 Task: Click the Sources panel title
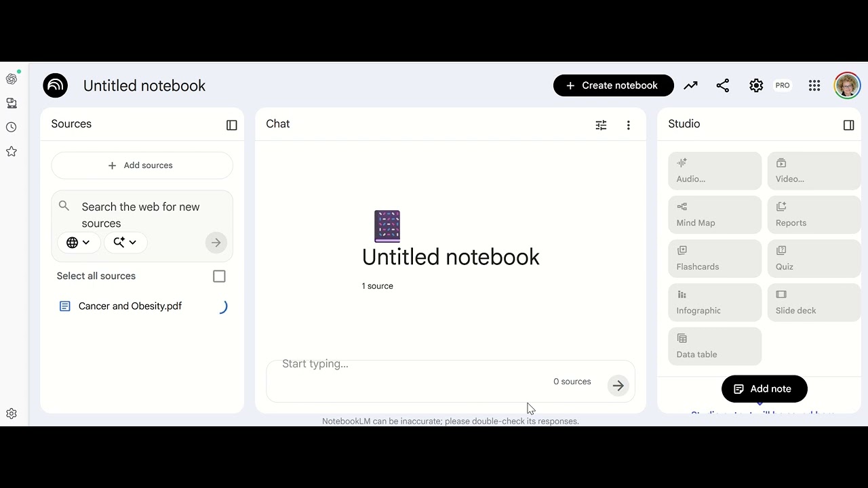(x=71, y=124)
